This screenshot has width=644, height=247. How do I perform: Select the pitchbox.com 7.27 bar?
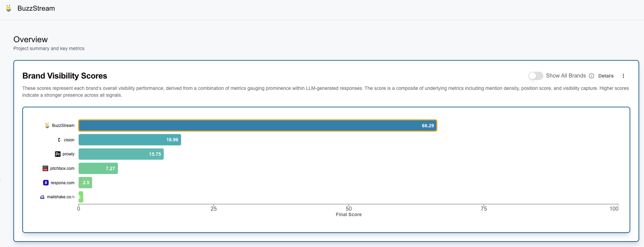[x=98, y=168]
